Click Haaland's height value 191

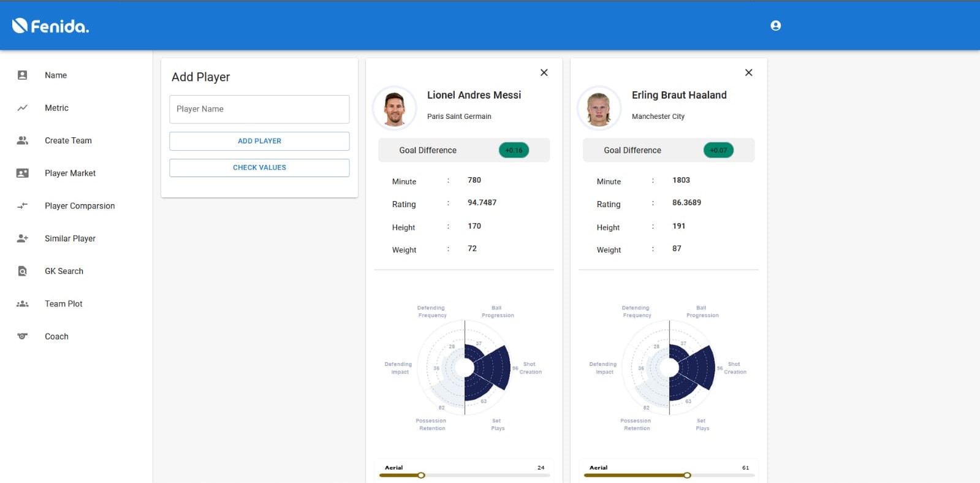coord(678,226)
